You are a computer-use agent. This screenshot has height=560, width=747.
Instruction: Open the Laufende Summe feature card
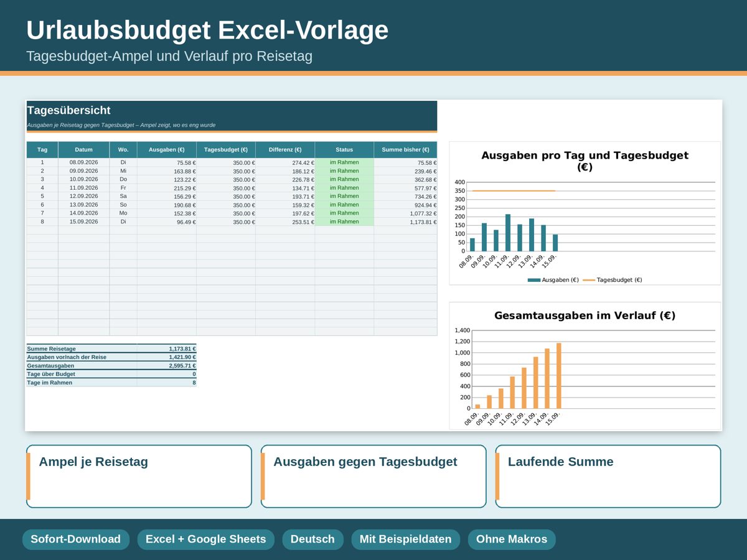click(x=608, y=477)
